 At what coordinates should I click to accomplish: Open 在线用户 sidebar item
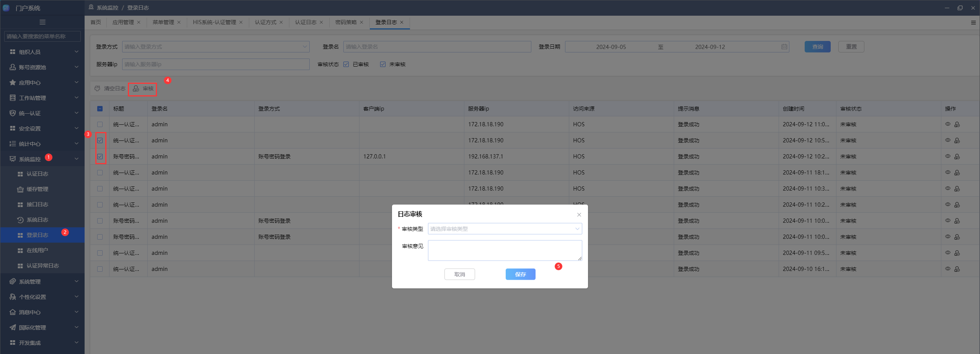tap(42, 250)
